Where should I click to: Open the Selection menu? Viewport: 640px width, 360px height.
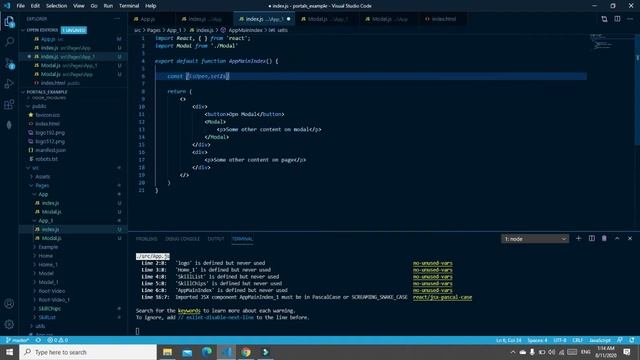click(56, 6)
